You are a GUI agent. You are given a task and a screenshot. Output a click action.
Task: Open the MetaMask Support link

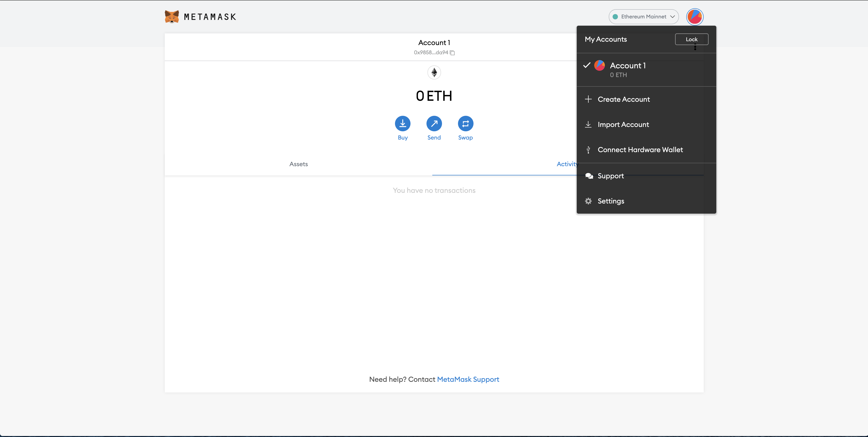468,379
